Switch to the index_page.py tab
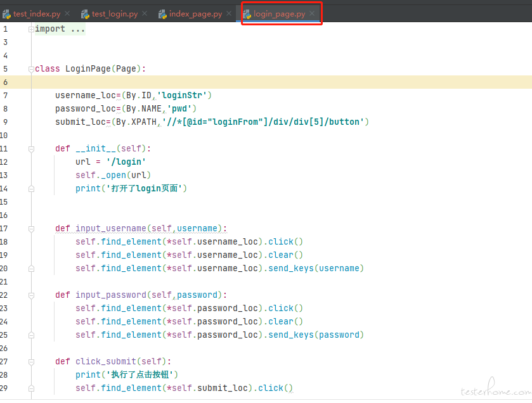532x403 pixels. coord(195,14)
